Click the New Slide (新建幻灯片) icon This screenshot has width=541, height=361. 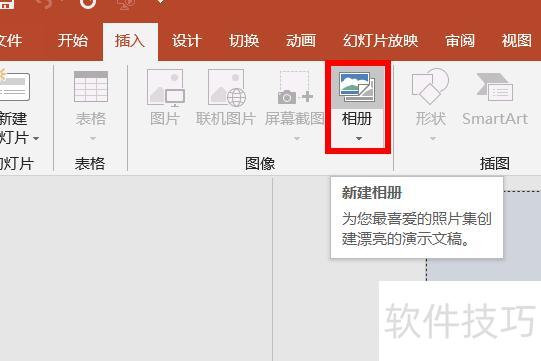[x=14, y=86]
